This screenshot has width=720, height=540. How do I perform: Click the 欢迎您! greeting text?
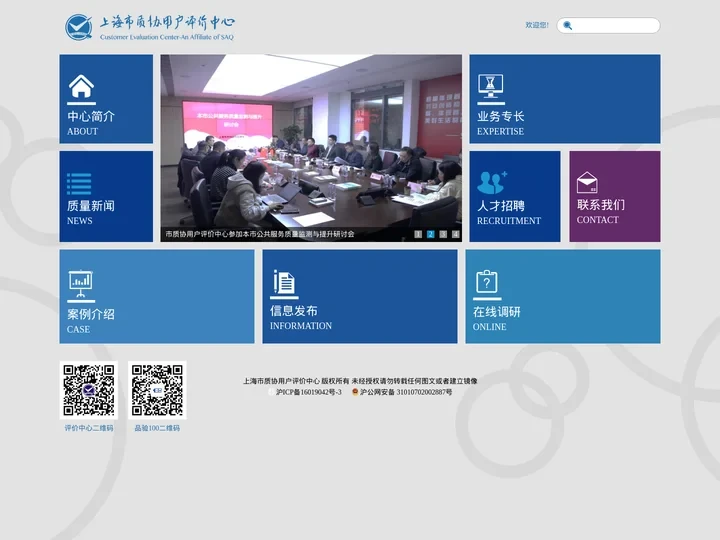537,25
